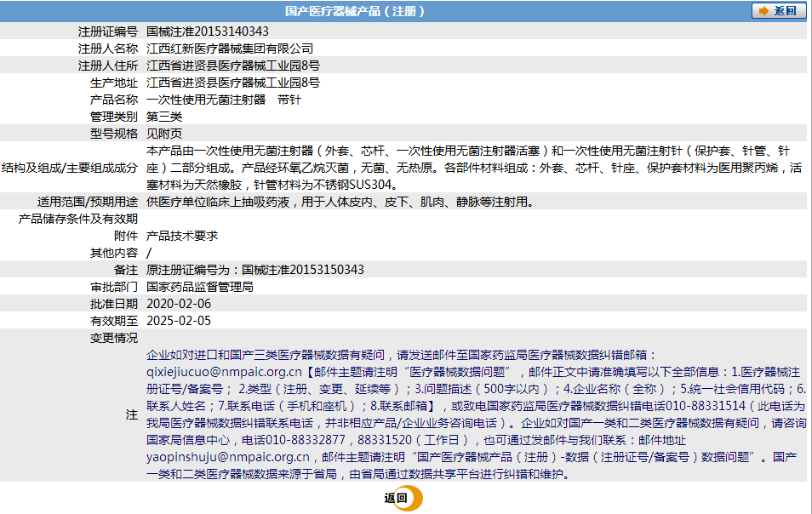Screen dimensions: 812x514
Task: Click the 变更情况 label
Action: (114, 338)
